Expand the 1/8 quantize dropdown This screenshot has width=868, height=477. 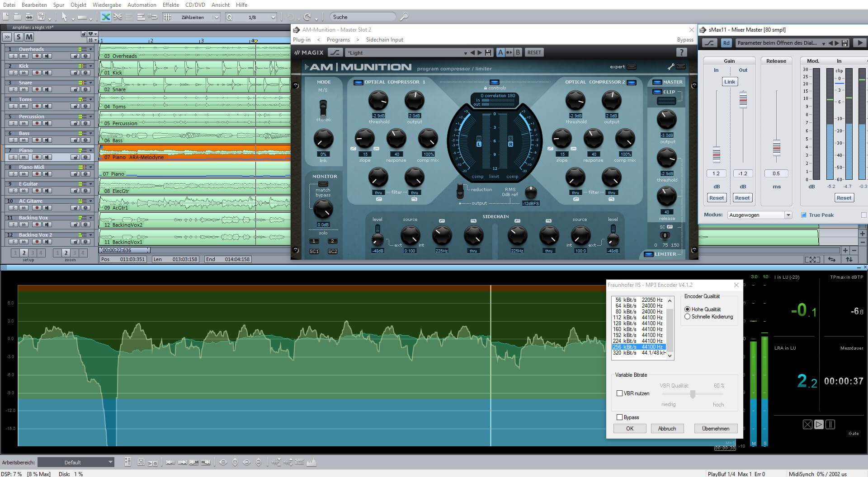click(273, 18)
